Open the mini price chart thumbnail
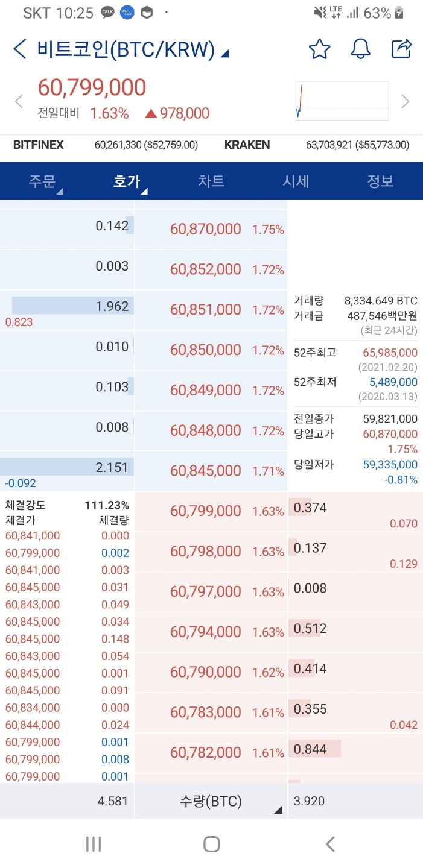Viewport: 423px width, 868px height. (342, 101)
